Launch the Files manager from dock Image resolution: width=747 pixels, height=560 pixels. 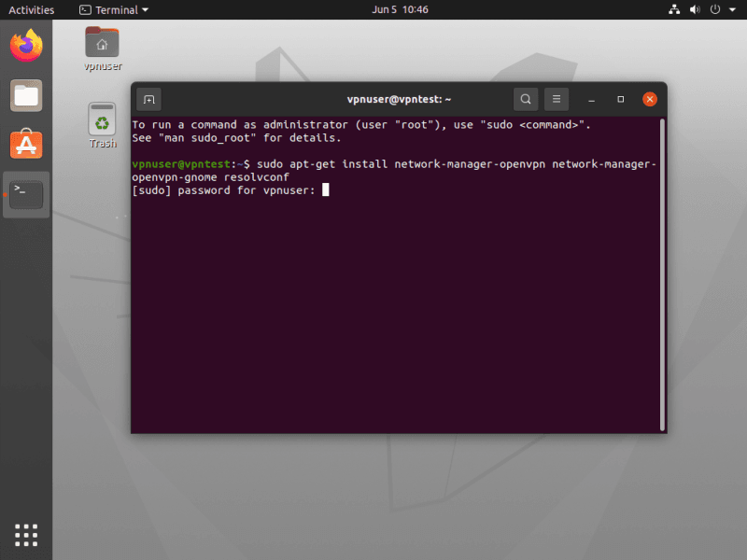(x=26, y=94)
